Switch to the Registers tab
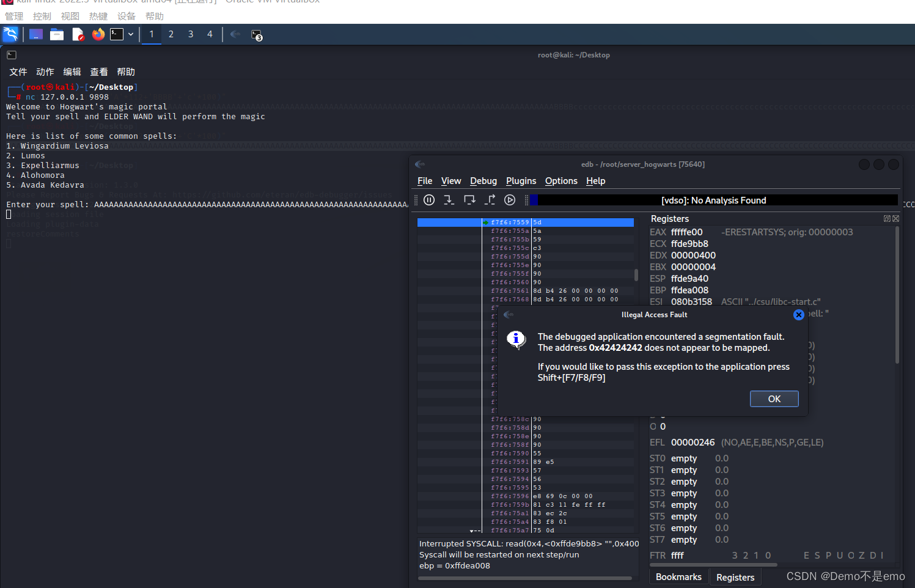Image resolution: width=915 pixels, height=588 pixels. point(735,577)
